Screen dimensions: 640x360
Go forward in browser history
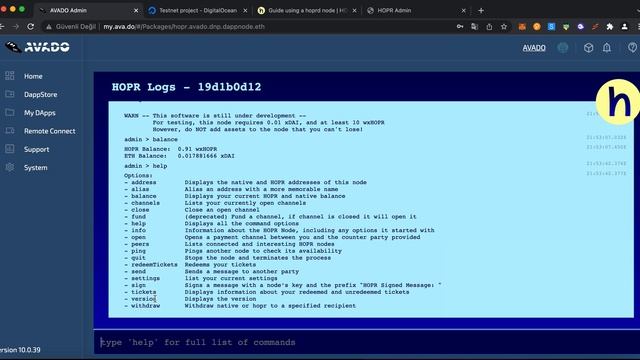pos(16,27)
